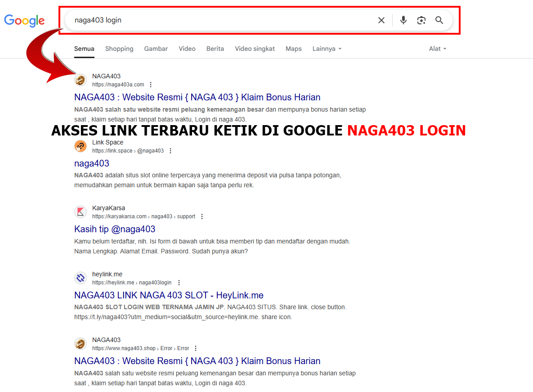533x392 pixels.
Task: Click the https://link.space › @naga403 URL
Action: 128,151
